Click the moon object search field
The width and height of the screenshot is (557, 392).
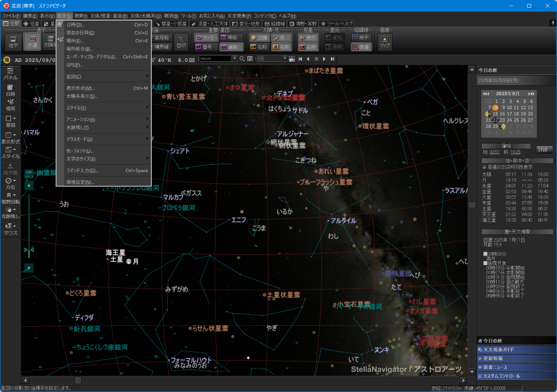click(x=214, y=58)
